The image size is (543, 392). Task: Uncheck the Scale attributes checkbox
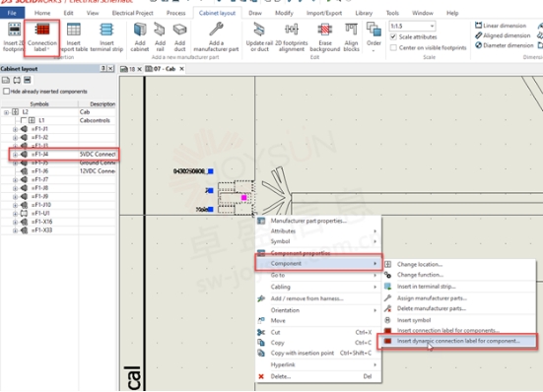[393, 36]
